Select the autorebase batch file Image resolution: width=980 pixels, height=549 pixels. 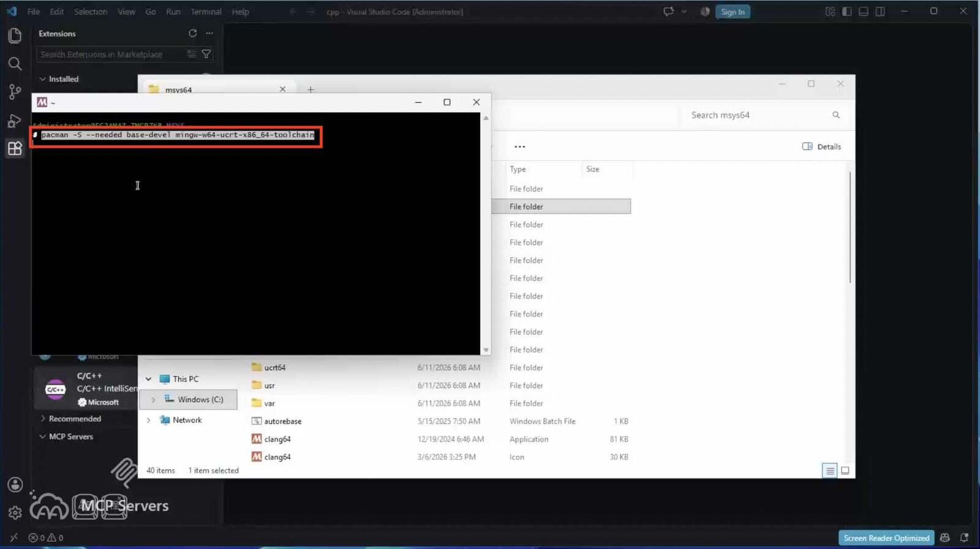pyautogui.click(x=283, y=422)
